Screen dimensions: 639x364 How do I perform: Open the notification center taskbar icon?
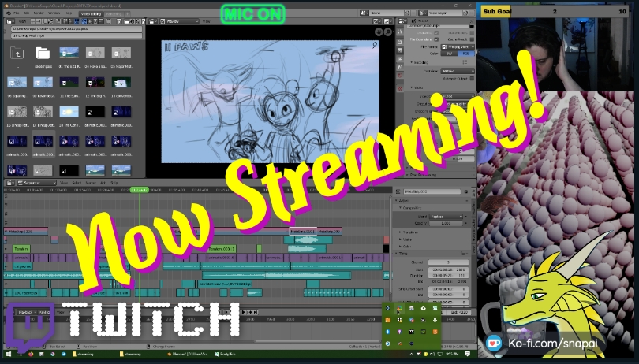click(468, 355)
